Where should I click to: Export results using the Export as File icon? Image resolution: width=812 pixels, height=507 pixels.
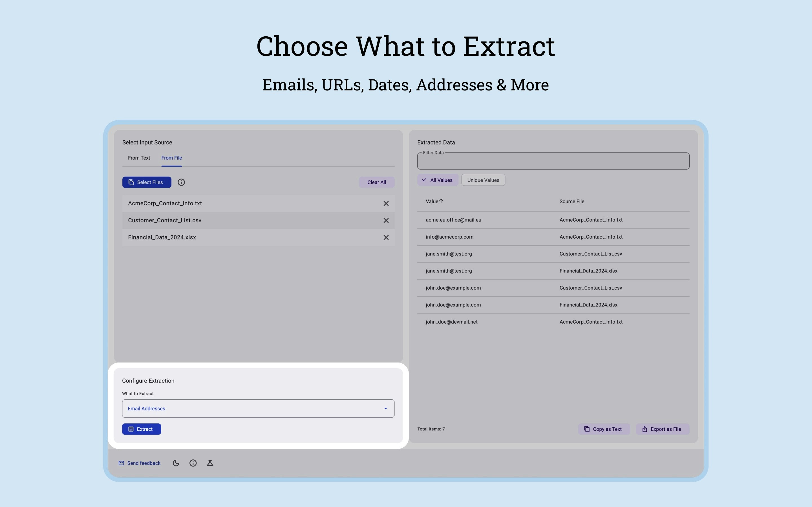(645, 429)
